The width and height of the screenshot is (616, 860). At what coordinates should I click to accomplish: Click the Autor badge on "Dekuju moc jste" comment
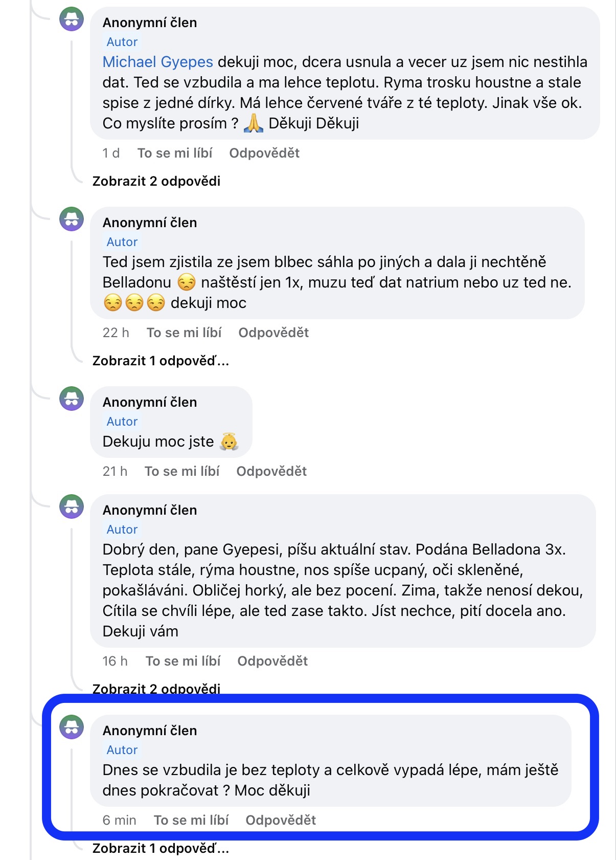point(122,422)
